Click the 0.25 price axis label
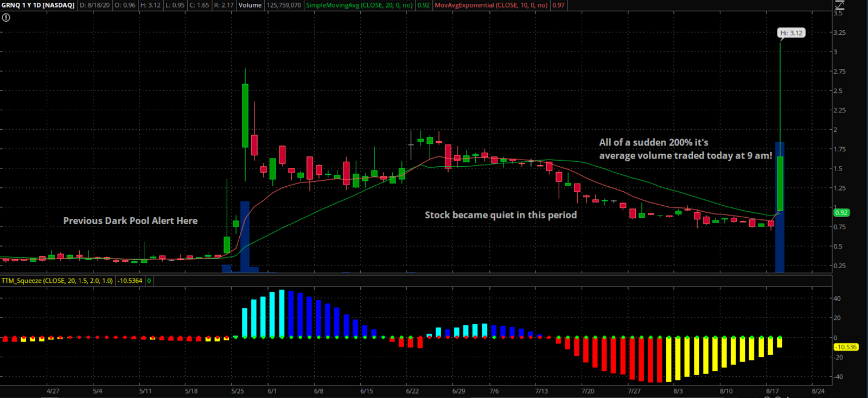The width and height of the screenshot is (868, 398). point(840,266)
